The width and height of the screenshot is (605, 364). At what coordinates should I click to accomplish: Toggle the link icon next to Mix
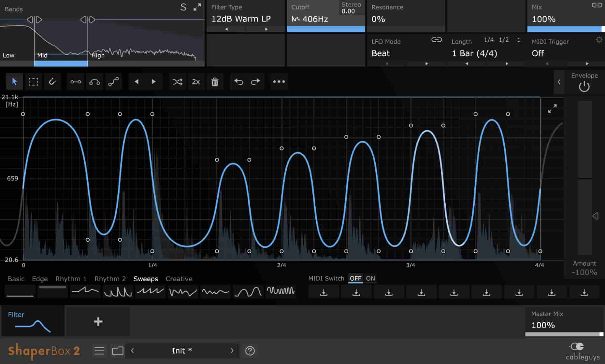[x=597, y=6]
